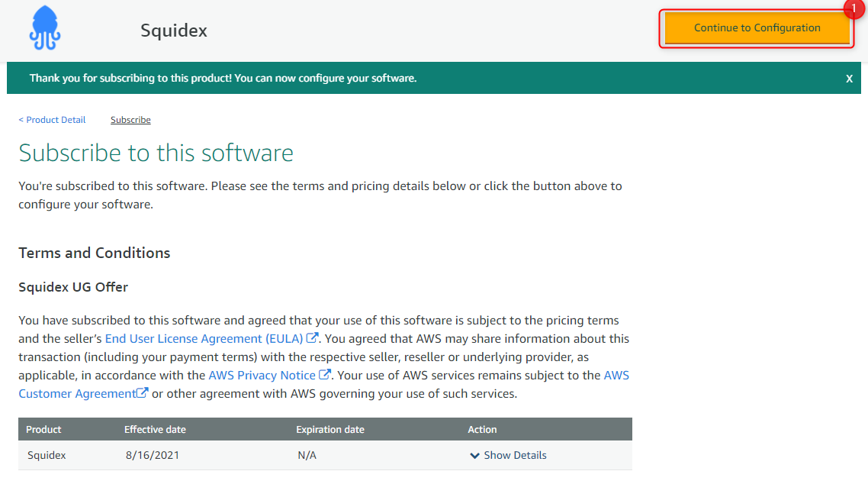Click the Expiration date column header

point(330,429)
